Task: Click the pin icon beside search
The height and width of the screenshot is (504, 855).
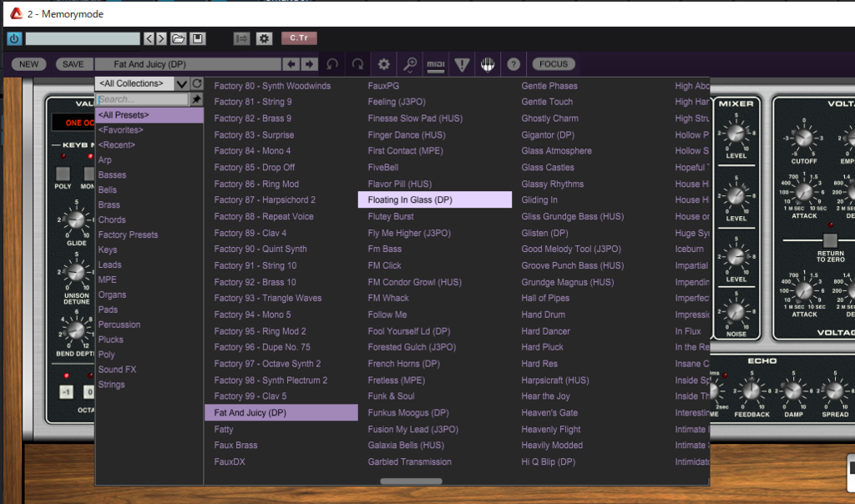Action: click(196, 99)
